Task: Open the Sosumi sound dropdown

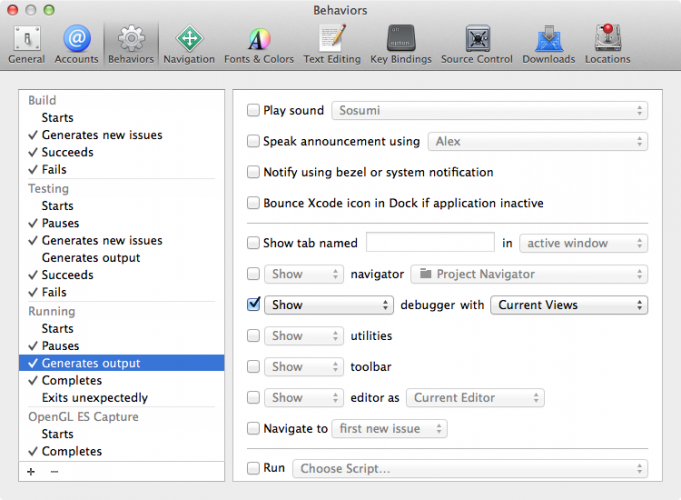Action: (489, 110)
